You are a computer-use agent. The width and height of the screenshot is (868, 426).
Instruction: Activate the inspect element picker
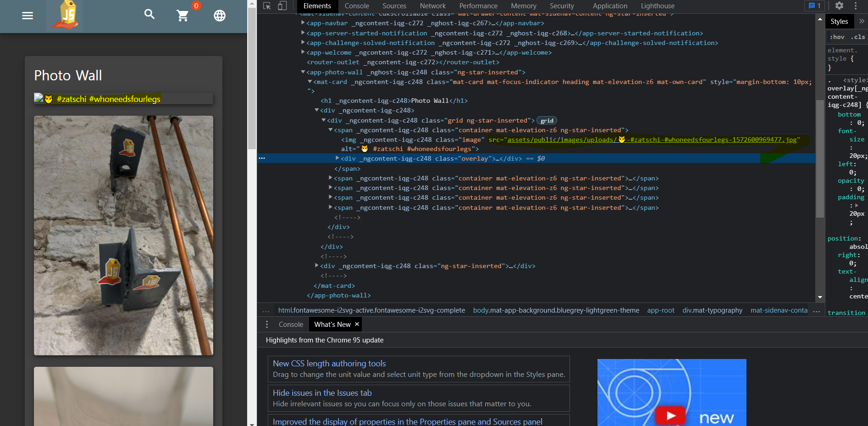(x=267, y=6)
